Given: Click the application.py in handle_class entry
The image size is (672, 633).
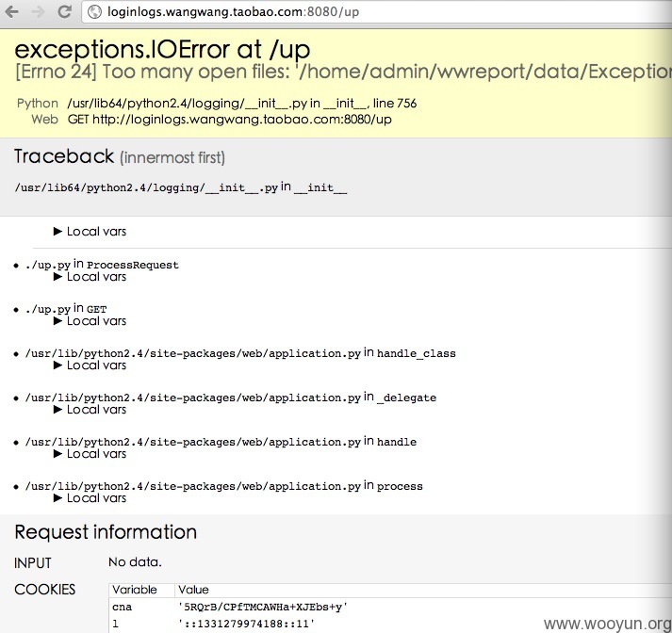Looking at the screenshot, I should click(240, 353).
